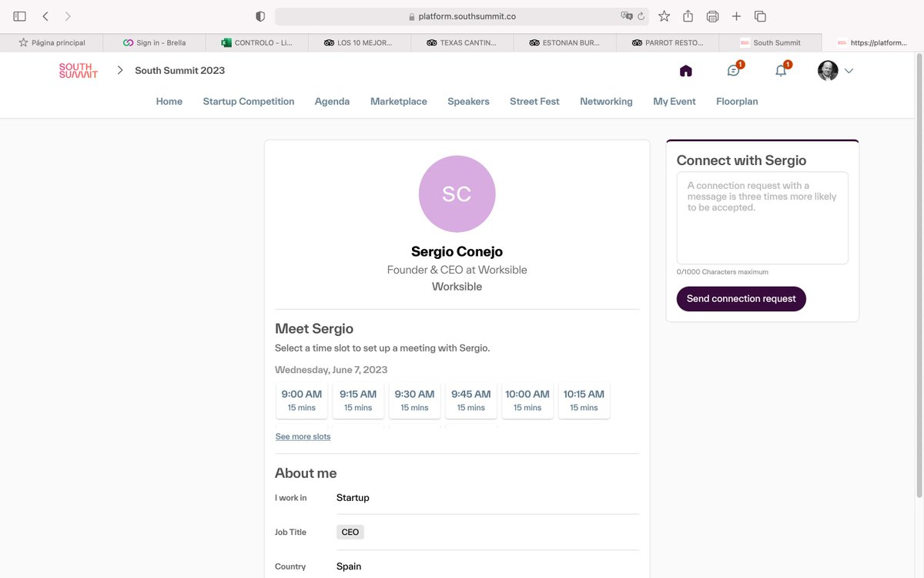Click the South Summit logo
The height and width of the screenshot is (578, 924).
tap(79, 71)
